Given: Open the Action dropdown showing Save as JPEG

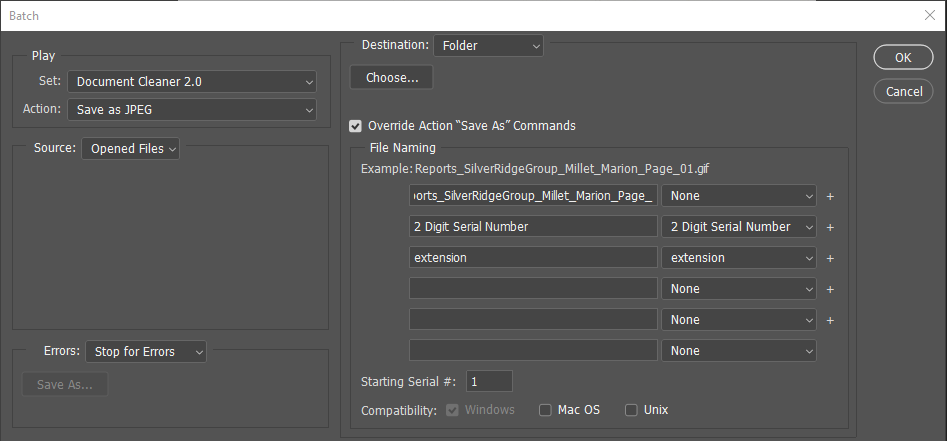Looking at the screenshot, I should tap(191, 110).
